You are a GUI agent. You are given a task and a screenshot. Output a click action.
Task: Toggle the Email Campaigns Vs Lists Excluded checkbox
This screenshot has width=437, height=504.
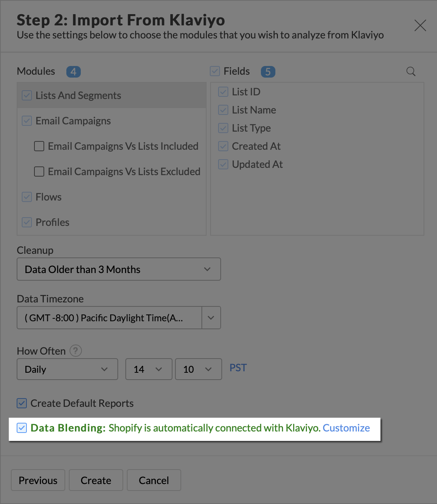pyautogui.click(x=39, y=172)
